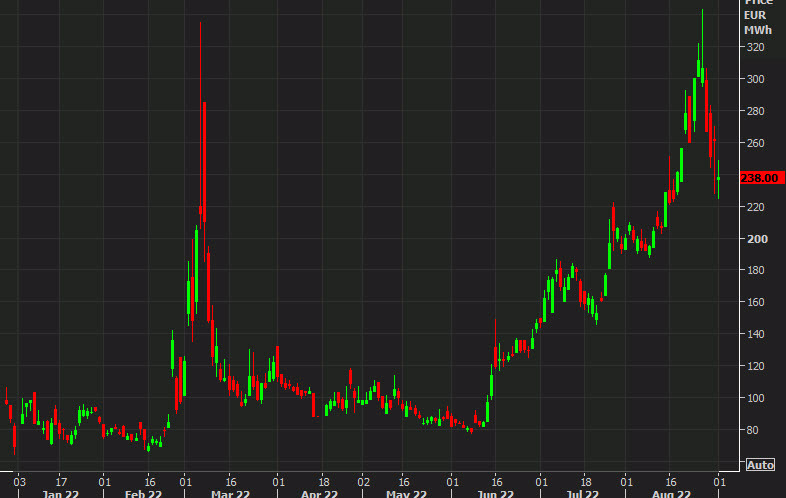Viewport: 786px width, 498px height.
Task: Click the Apr 22 month label
Action: click(x=319, y=494)
